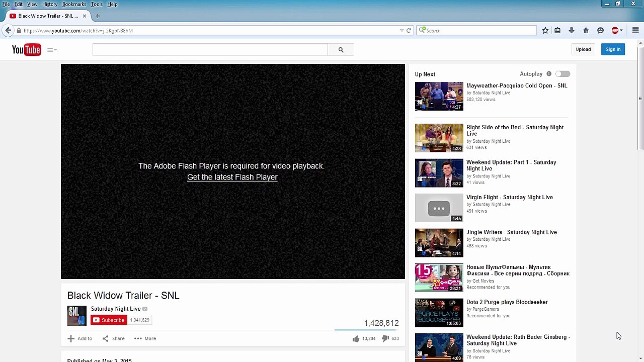Open Adblock Plus dropdown arrow

point(621,31)
